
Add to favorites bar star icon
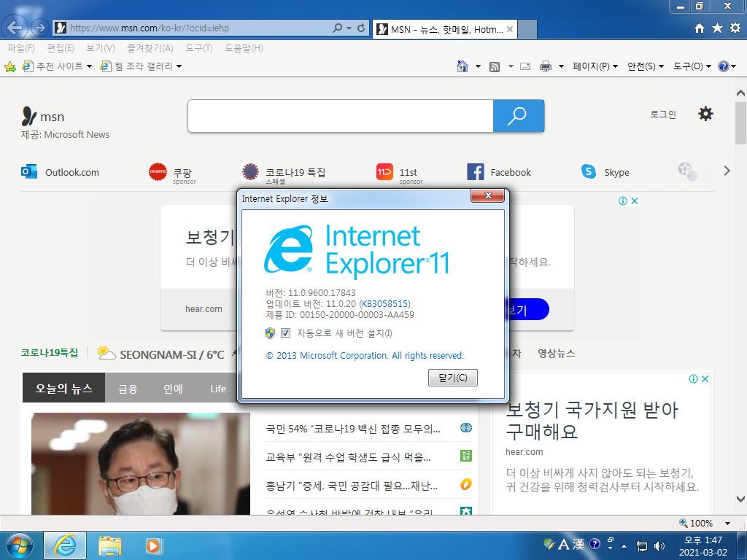10,66
